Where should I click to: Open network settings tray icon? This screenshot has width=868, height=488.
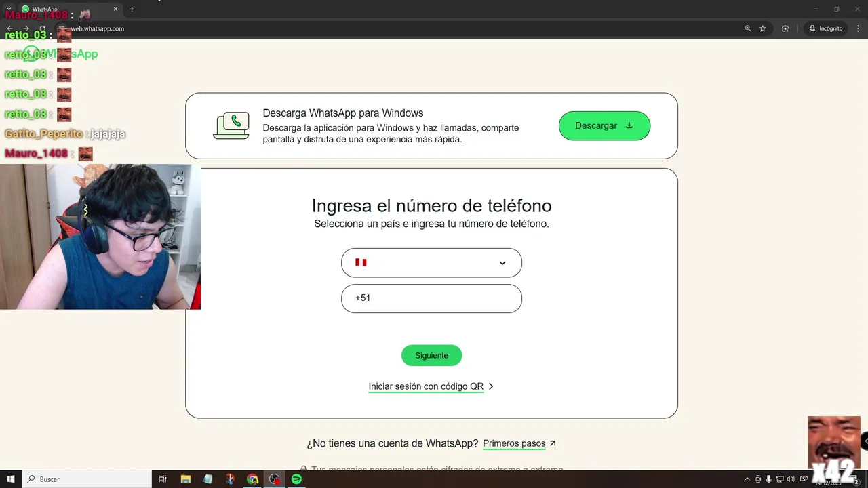tap(780, 479)
